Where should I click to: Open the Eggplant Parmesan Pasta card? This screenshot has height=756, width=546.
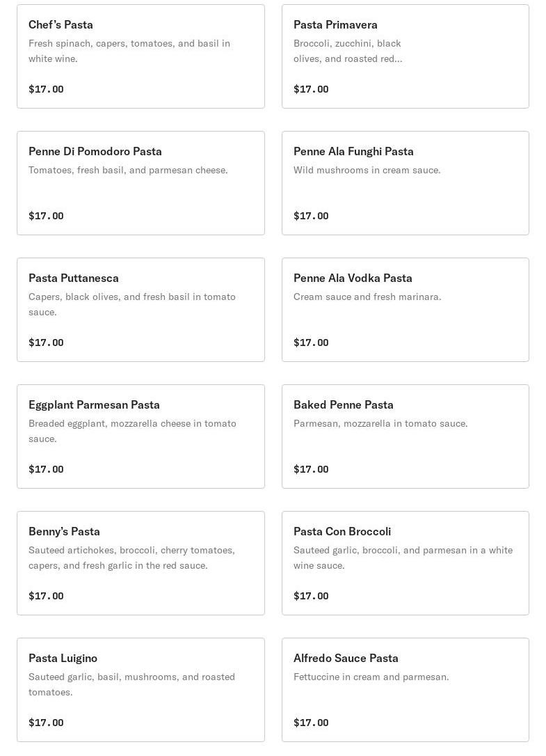click(140, 436)
